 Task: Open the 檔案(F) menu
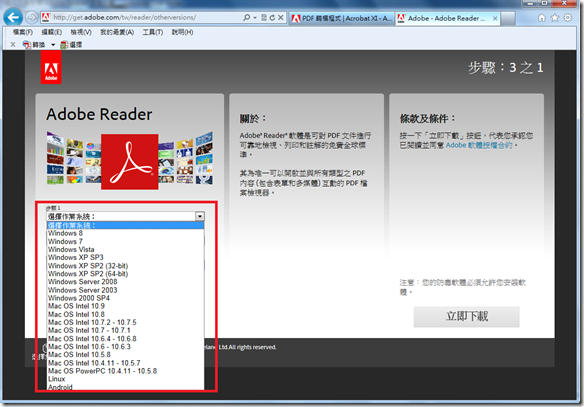23,32
